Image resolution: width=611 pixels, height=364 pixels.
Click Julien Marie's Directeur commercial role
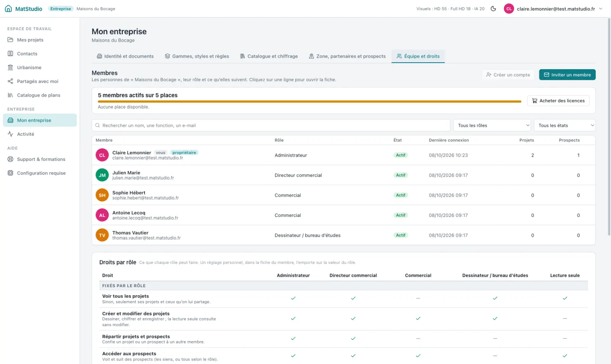(298, 175)
